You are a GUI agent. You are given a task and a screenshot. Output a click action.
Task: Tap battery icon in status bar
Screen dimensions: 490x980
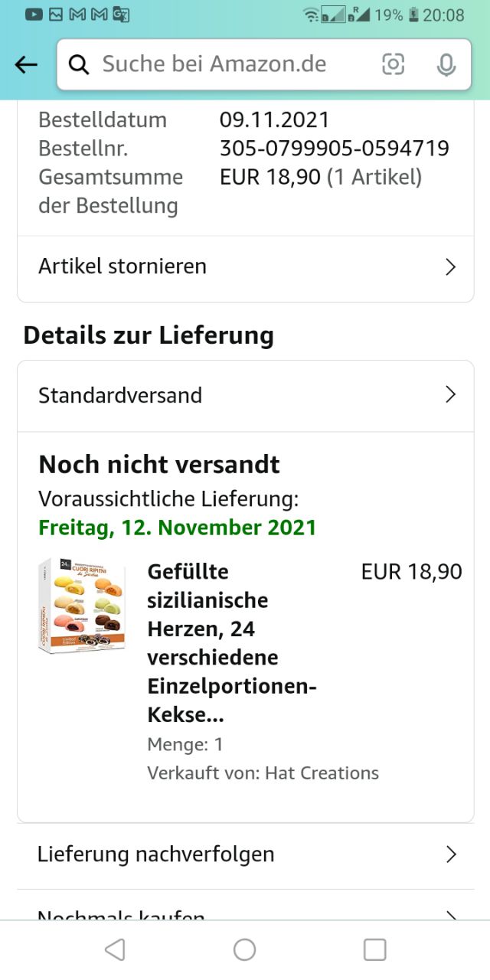click(x=413, y=15)
